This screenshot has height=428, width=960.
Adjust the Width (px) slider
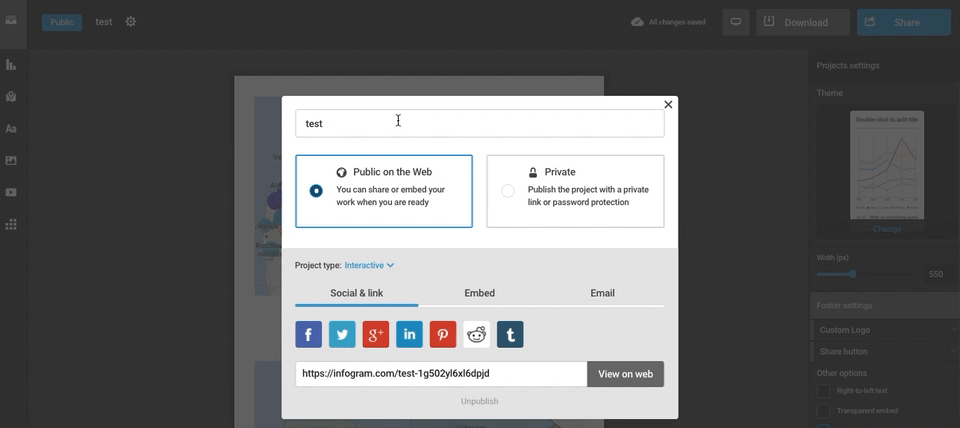point(852,274)
